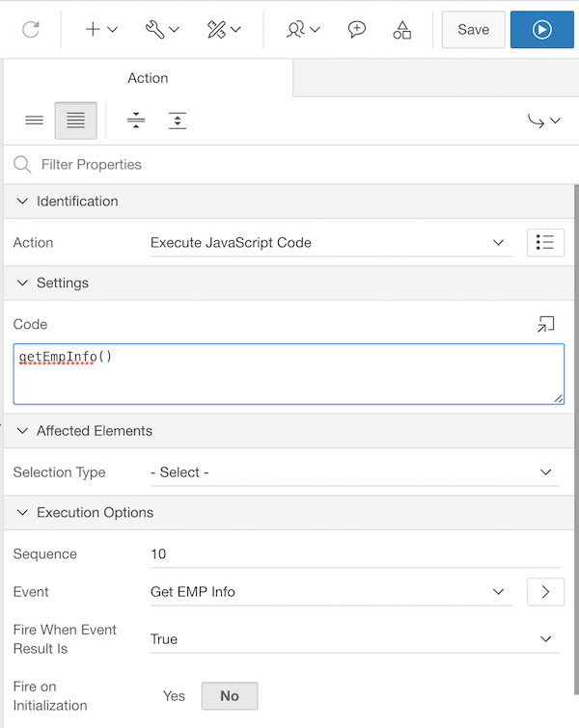Expand the Code editor popup icon
Image resolution: width=579 pixels, height=728 pixels.
[545, 325]
